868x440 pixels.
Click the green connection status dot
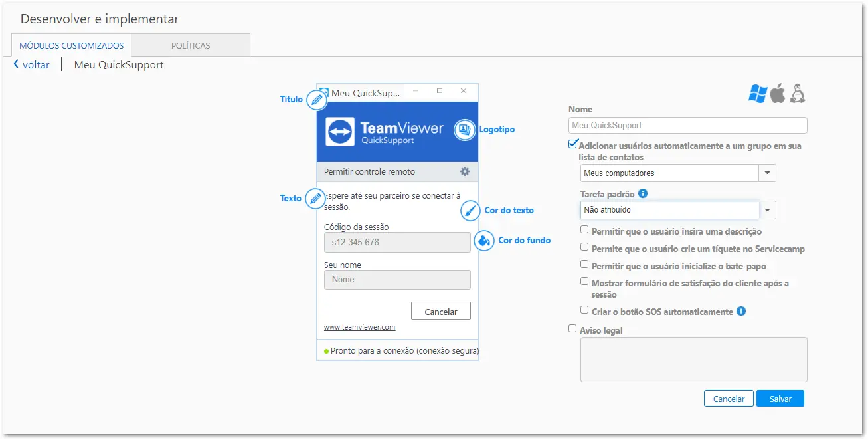(326, 351)
